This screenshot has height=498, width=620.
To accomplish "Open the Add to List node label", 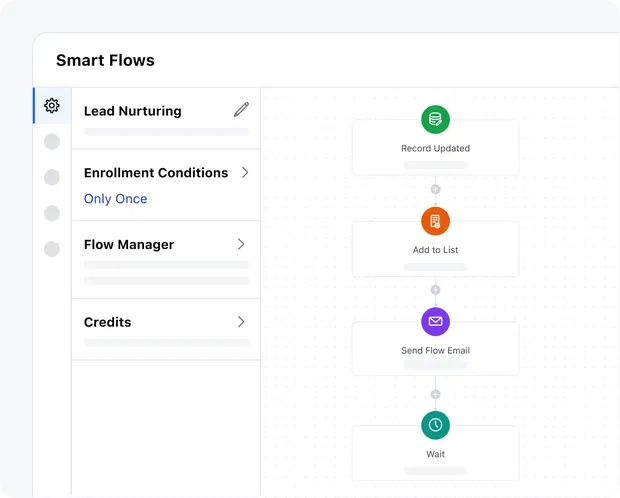I will 435,250.
